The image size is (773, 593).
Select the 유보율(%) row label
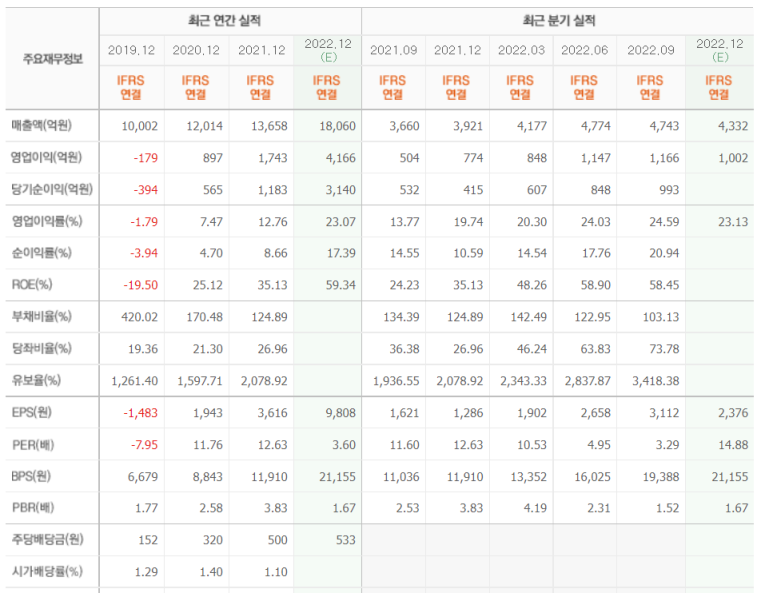(36, 381)
